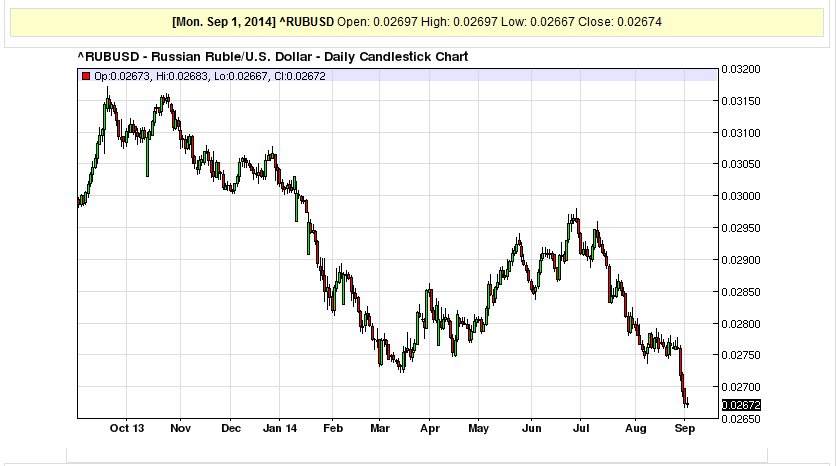Click the 0.02800 price axis label
Viewport: 836px width, 466px height.
tap(741, 324)
